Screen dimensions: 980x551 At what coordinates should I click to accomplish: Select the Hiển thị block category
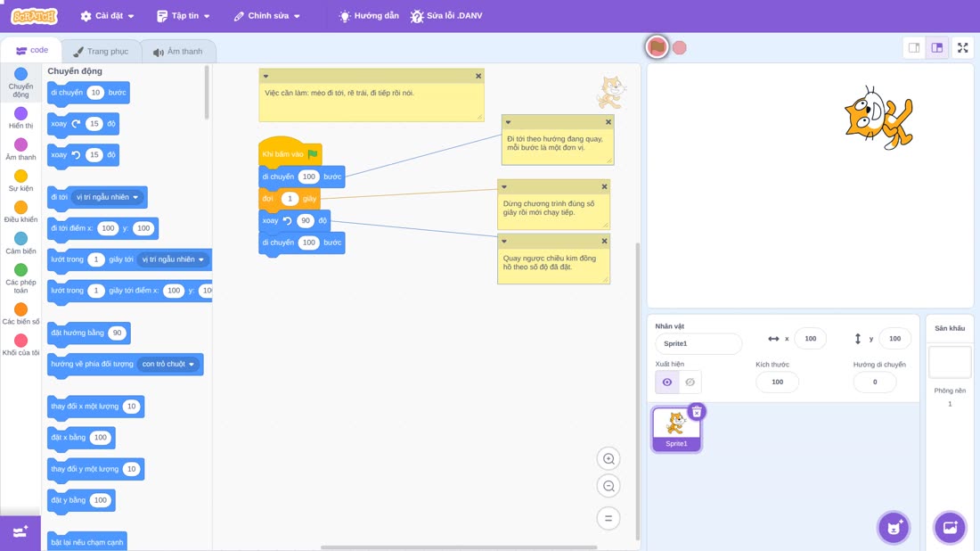point(20,118)
